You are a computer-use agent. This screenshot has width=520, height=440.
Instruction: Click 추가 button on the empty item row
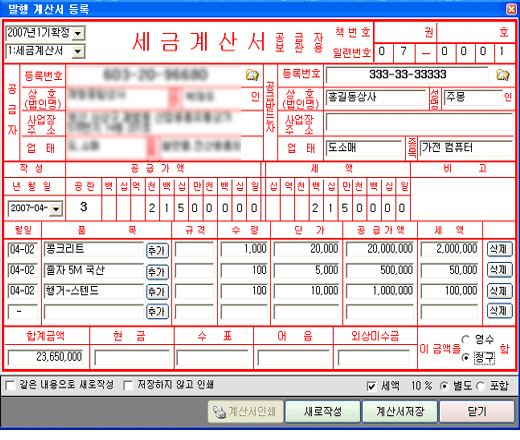[x=157, y=312]
